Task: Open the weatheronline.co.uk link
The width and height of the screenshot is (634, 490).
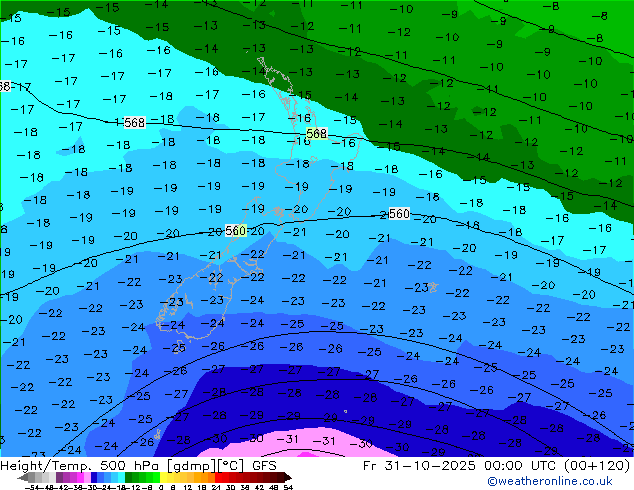Action: 550,481
